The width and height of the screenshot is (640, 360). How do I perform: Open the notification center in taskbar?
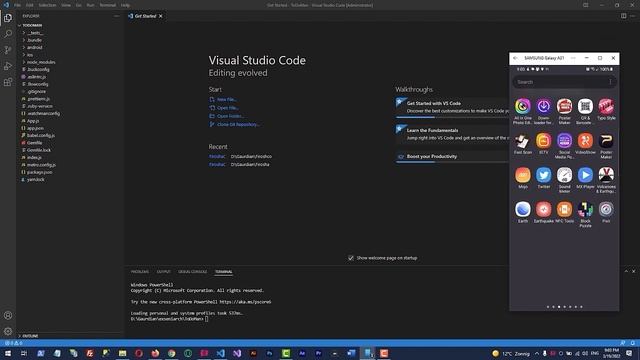coord(629,353)
